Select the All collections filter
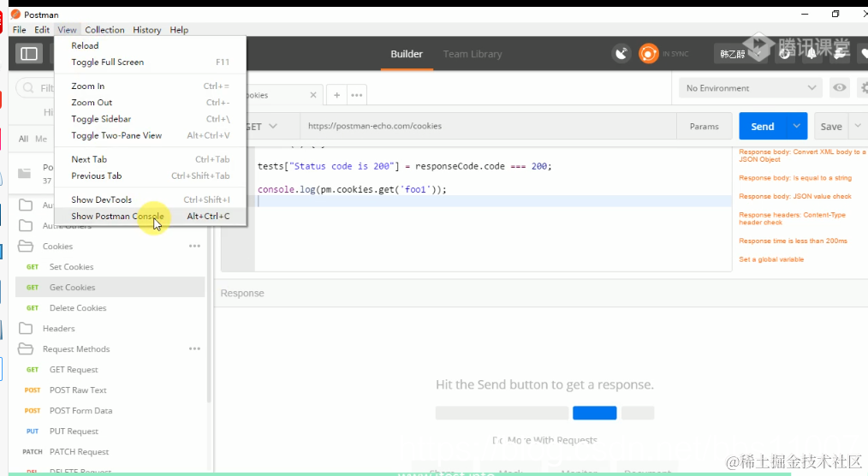 click(23, 139)
